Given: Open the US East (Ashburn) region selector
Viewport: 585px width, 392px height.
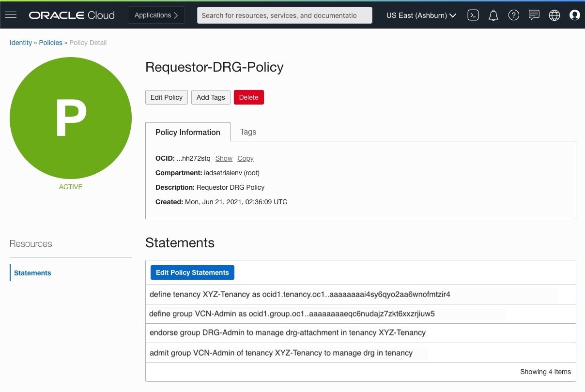Looking at the screenshot, I should coord(421,15).
